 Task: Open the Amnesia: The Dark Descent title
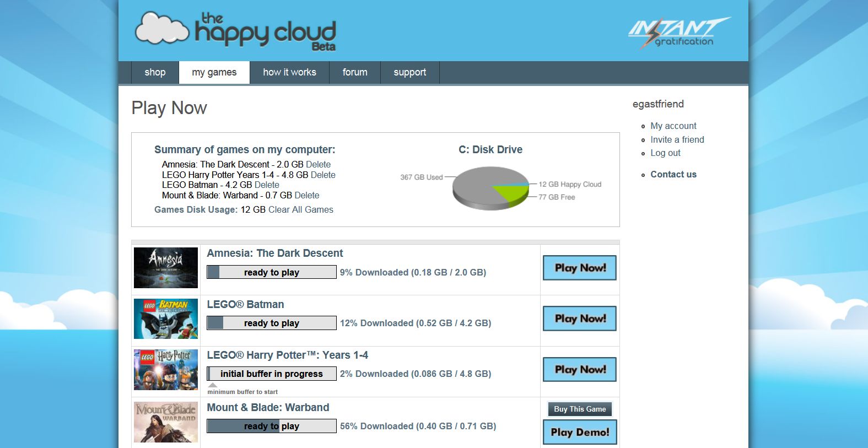275,253
